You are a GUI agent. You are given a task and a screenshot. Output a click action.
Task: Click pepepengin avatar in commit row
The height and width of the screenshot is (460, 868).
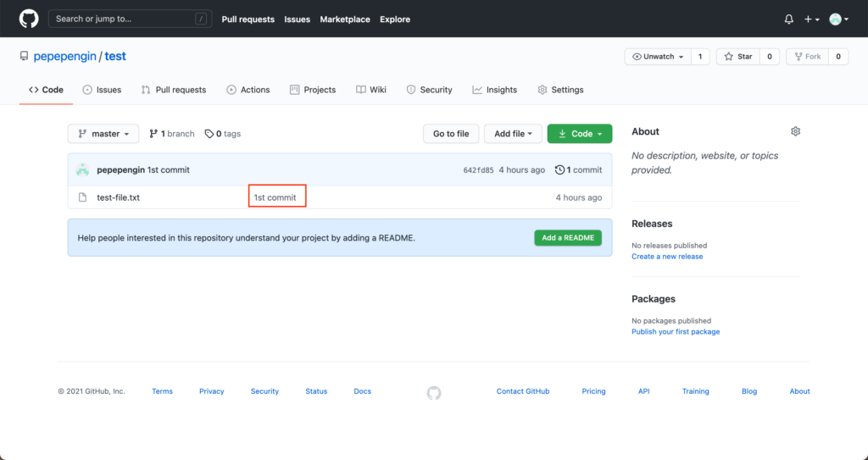[x=82, y=170]
